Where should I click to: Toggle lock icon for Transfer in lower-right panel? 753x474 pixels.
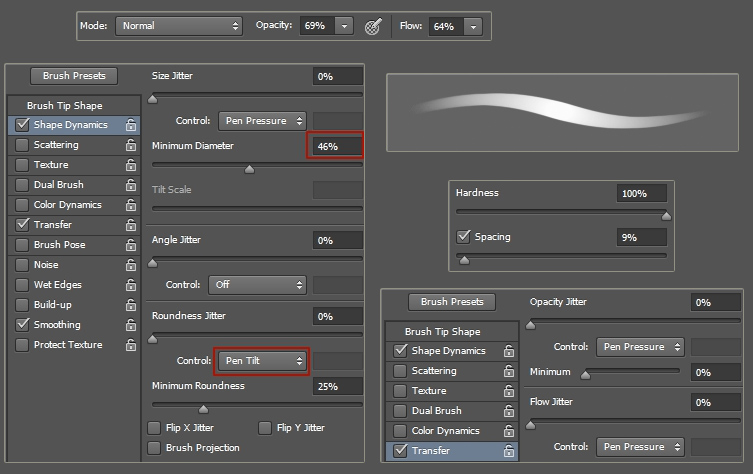(x=509, y=451)
